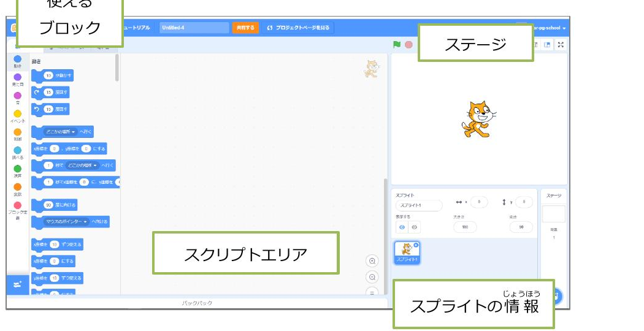Click the スプライト1 sprite name field
The image size is (644, 331).
tap(419, 205)
